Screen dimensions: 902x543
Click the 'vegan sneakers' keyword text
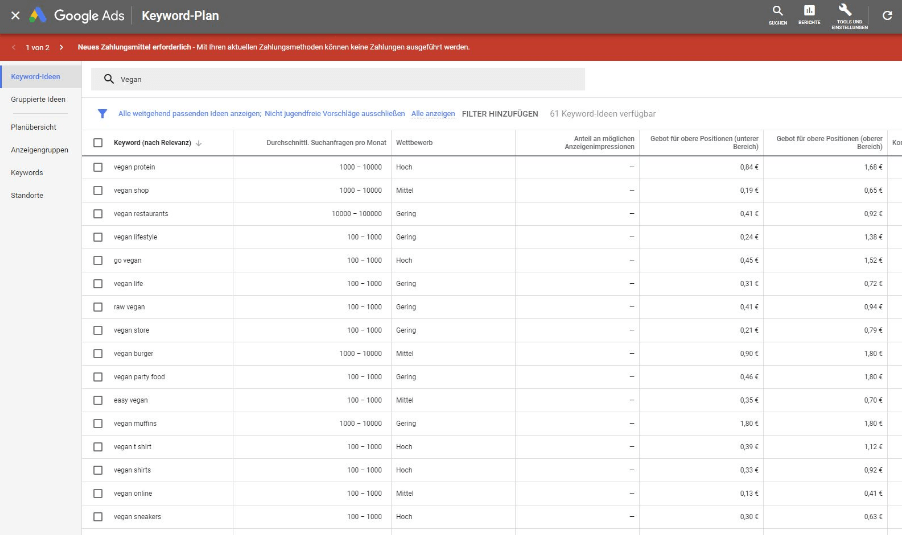pyautogui.click(x=137, y=517)
